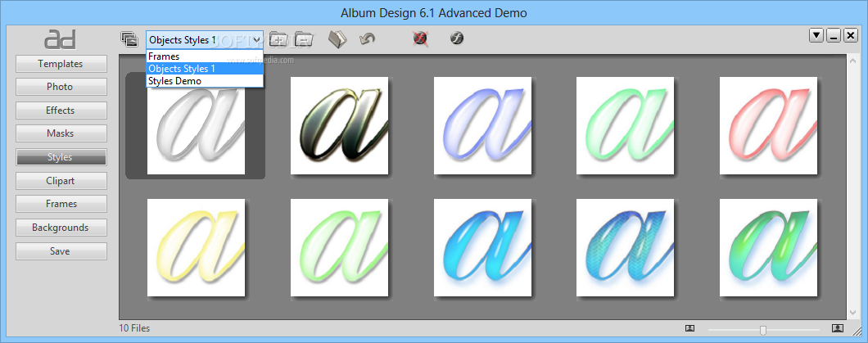Click the crossed-out red X style icon
The image size is (868, 343).
coord(421,38)
